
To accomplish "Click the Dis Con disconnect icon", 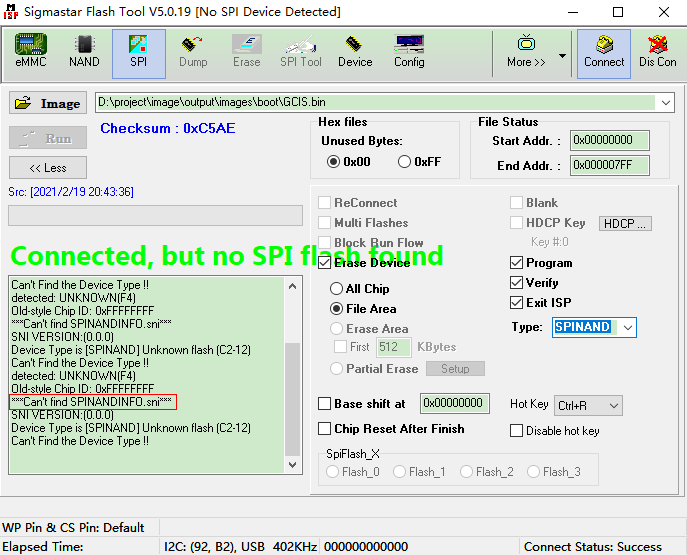I will [658, 53].
